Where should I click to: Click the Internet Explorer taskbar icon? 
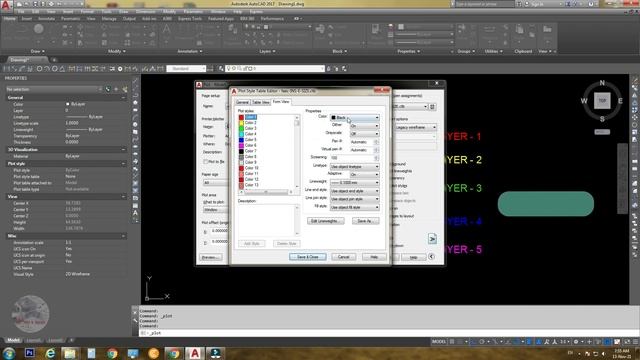point(50,353)
